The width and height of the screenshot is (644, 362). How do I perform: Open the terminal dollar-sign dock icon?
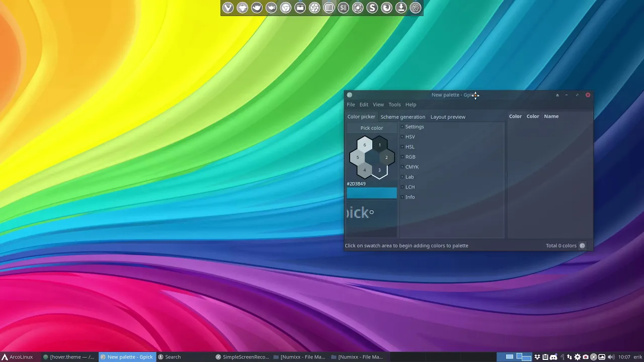point(343,8)
